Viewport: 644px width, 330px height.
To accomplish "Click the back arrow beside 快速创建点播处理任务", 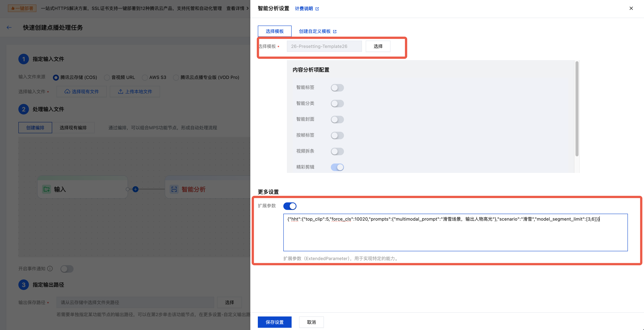I will 9,28.
